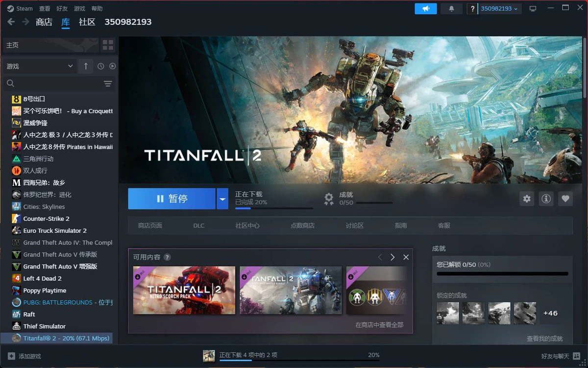Go forward with the right arrow
The height and width of the screenshot is (368, 588).
pyautogui.click(x=24, y=22)
